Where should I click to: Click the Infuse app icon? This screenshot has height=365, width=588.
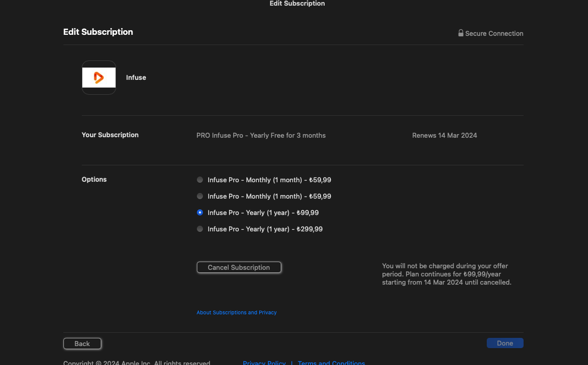tap(99, 78)
